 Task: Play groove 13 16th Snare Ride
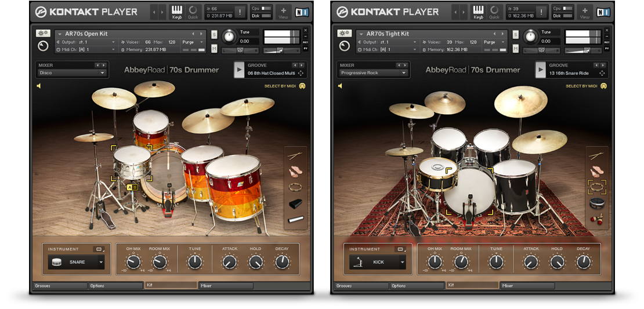[540, 70]
